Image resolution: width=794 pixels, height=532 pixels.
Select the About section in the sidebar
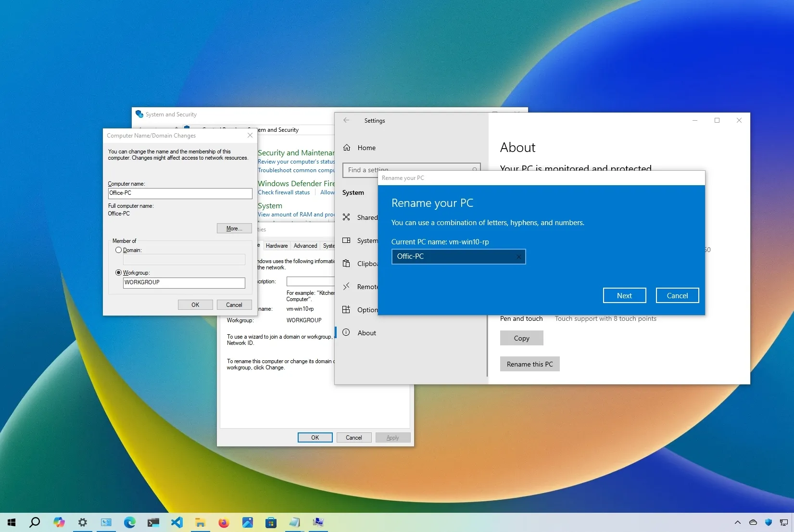pyautogui.click(x=366, y=332)
